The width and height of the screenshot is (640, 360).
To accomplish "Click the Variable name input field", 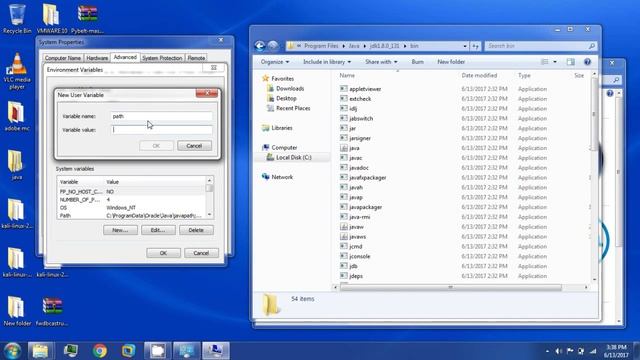I will (x=162, y=116).
